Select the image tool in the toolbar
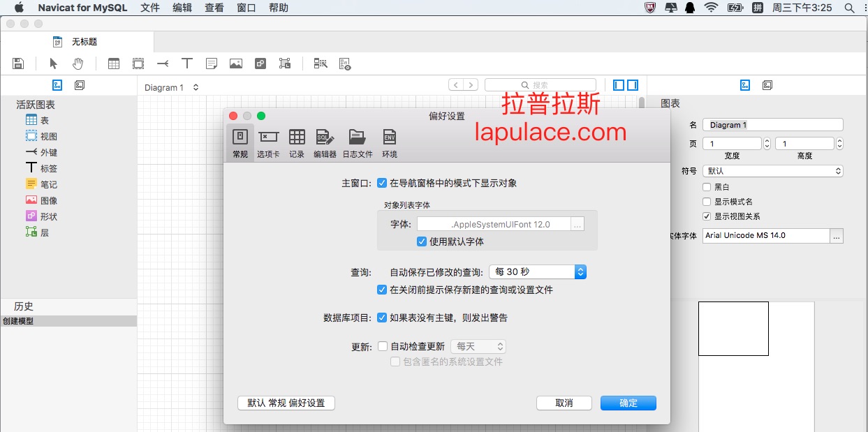 click(236, 64)
